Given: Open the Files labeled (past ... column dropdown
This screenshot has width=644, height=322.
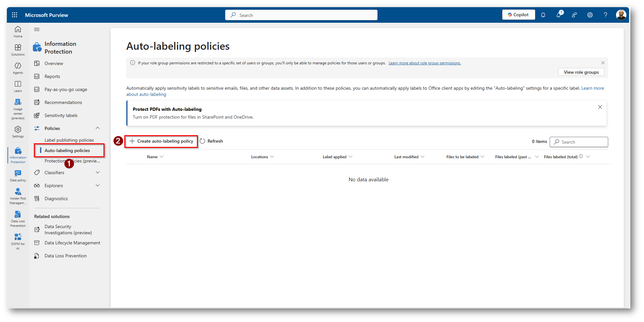Looking at the screenshot, I should 537,157.
